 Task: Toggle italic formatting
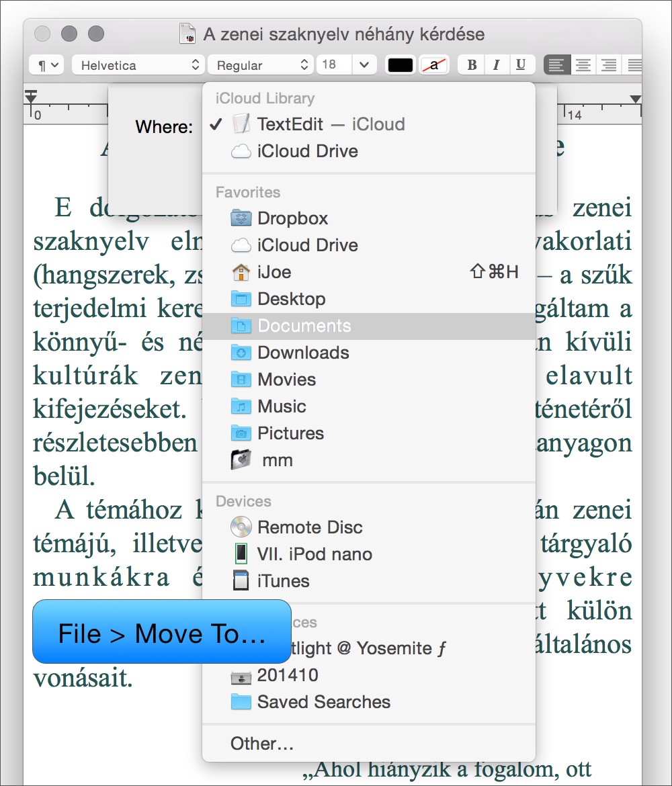(x=497, y=65)
